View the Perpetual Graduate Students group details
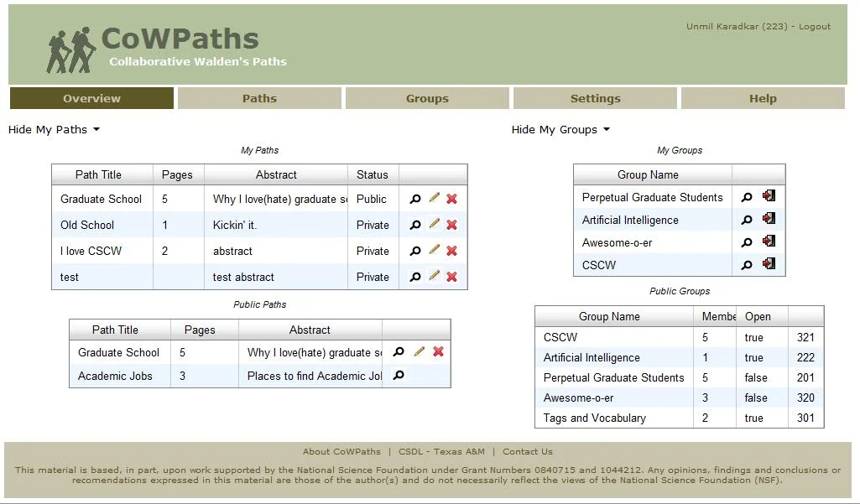The height and width of the screenshot is (504, 860). click(x=748, y=197)
